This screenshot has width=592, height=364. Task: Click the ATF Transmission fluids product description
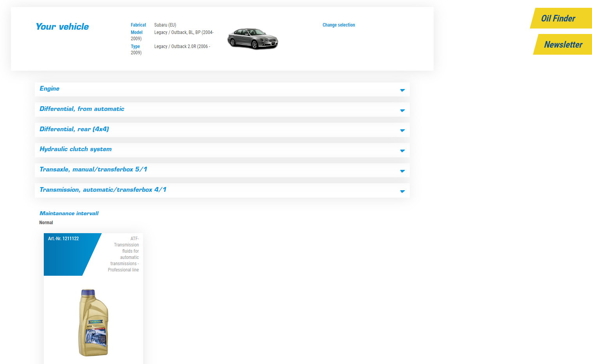pyautogui.click(x=123, y=254)
